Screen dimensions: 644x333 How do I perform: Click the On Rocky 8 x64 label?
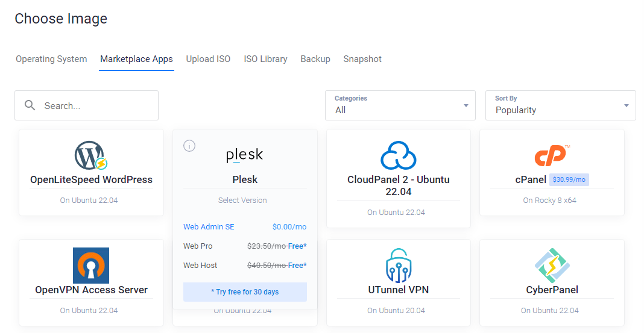[549, 200]
